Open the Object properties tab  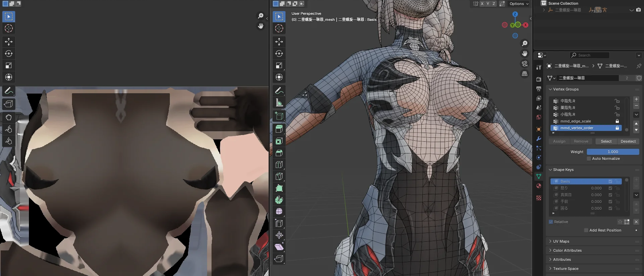click(538, 129)
